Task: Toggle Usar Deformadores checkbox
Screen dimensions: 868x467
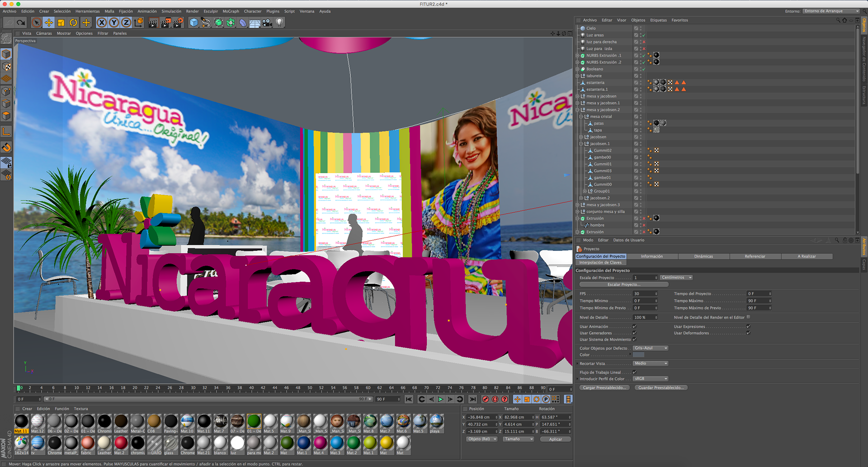Action: coord(748,333)
